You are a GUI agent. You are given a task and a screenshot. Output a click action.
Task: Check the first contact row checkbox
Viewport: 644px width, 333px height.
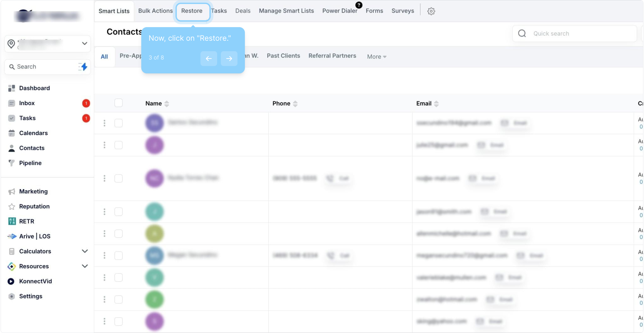pos(118,123)
